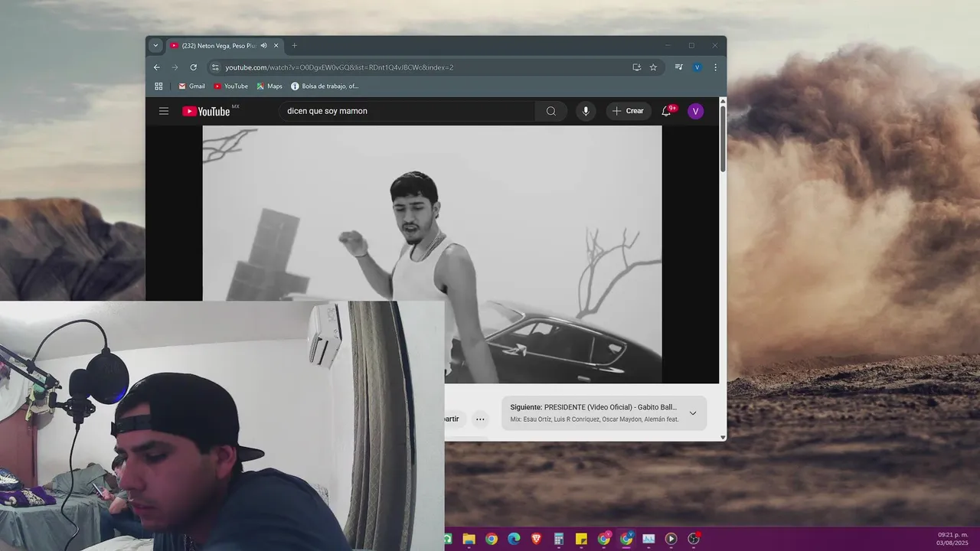Open the Chrome profile V avatar

(x=697, y=67)
